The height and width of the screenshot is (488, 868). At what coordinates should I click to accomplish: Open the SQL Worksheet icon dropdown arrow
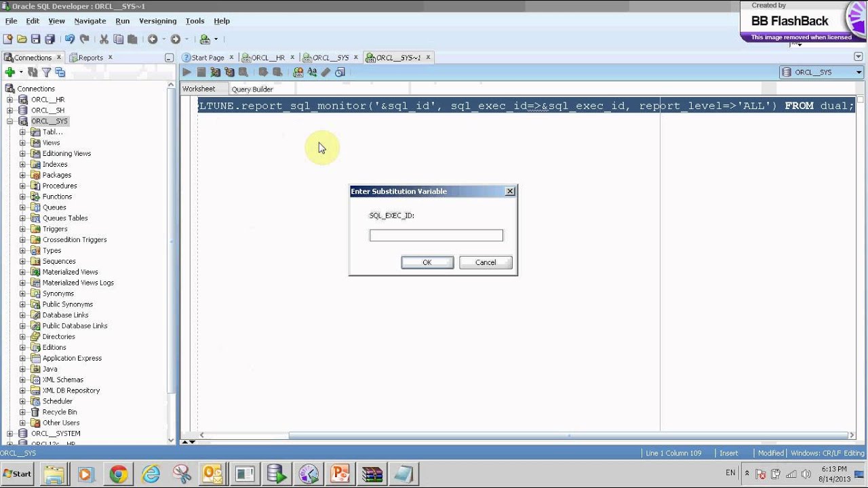[216, 39]
